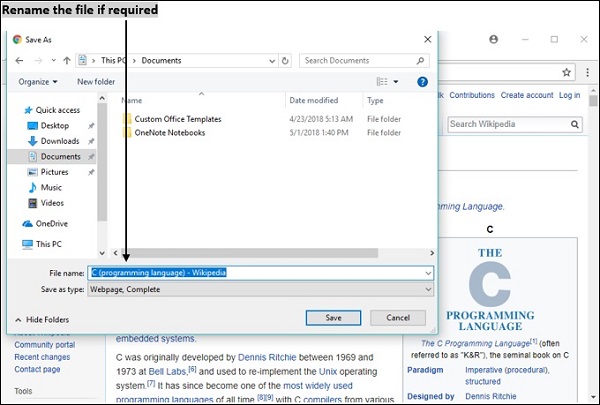
Task: Click the Back arrow in Save As dialog
Action: coord(19,60)
